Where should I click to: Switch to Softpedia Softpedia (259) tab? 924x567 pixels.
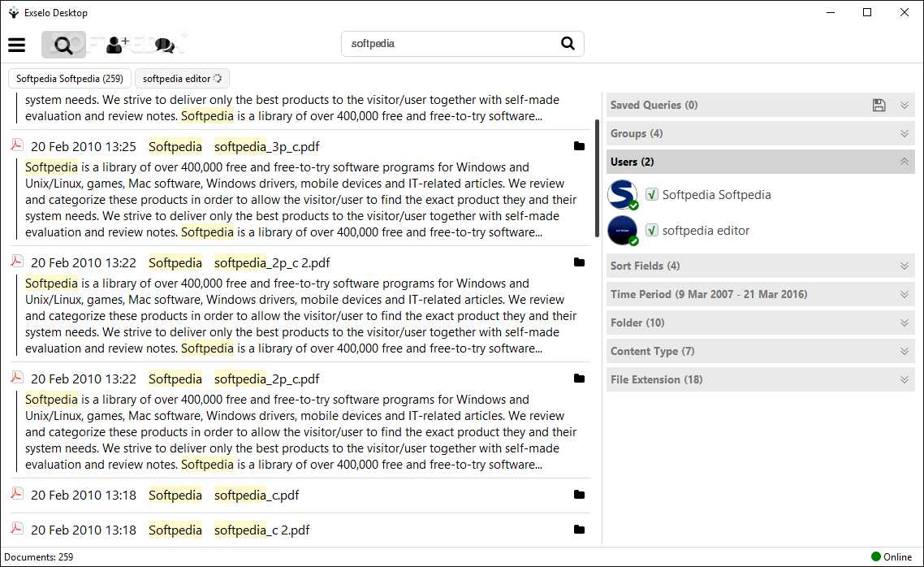tap(70, 79)
